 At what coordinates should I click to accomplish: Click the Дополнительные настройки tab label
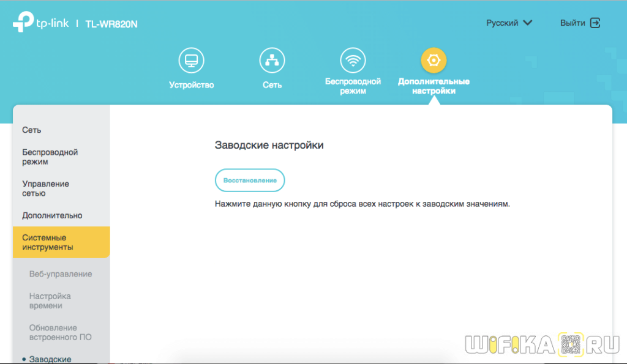(434, 86)
